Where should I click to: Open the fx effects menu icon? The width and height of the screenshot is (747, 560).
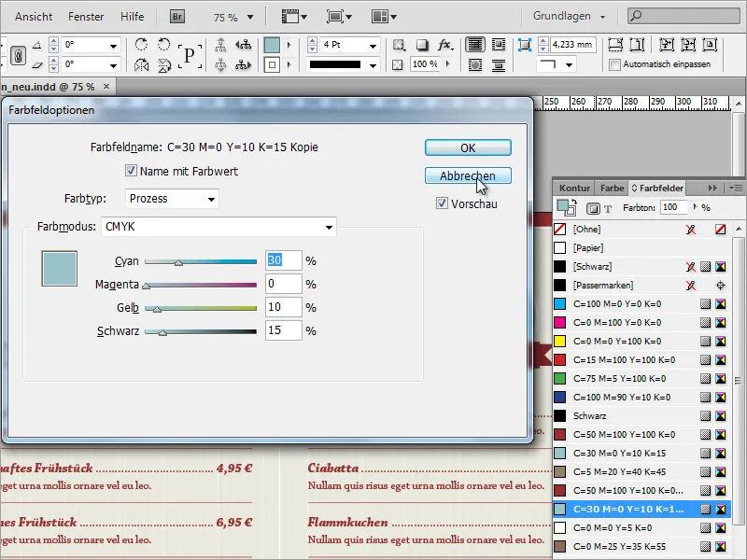(445, 45)
